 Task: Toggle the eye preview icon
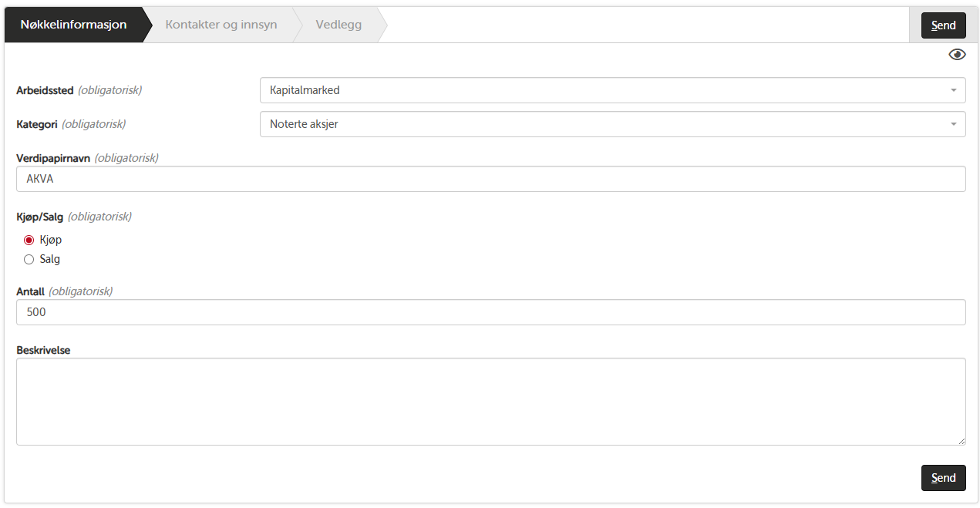[x=957, y=55]
